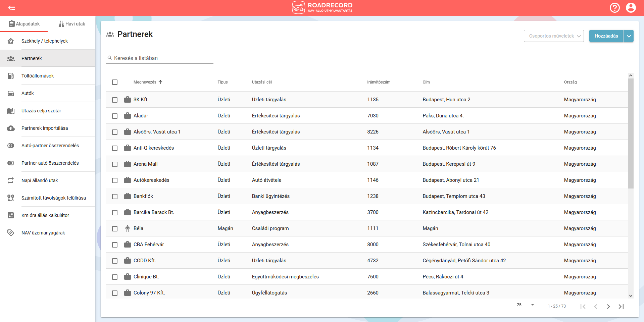
Task: Click the NAV üzemanyagárak tag icon
Action: (11, 233)
